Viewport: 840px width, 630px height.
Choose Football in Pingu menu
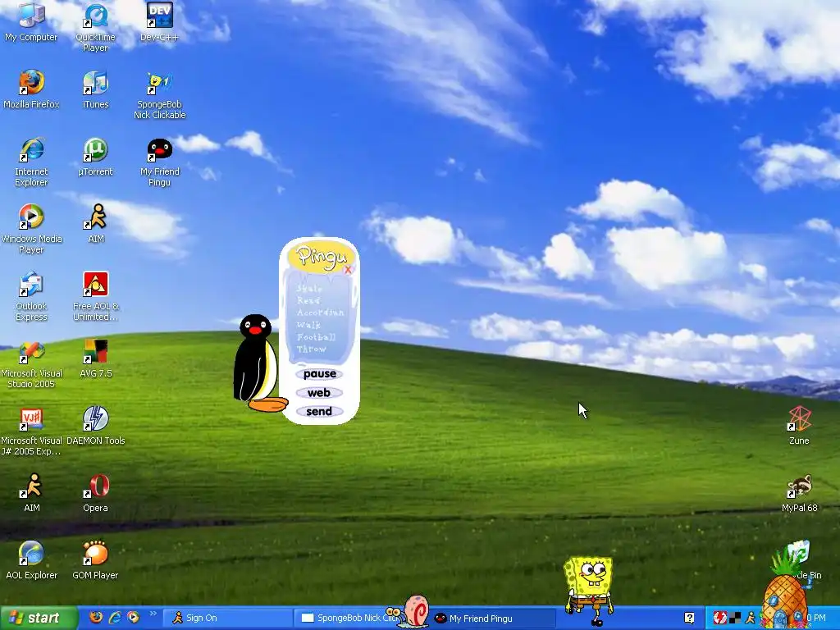tap(316, 337)
